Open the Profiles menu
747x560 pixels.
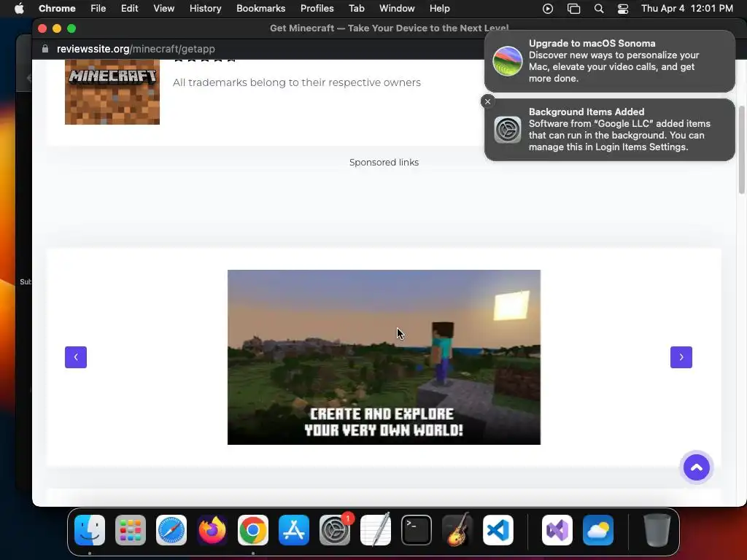317,9
